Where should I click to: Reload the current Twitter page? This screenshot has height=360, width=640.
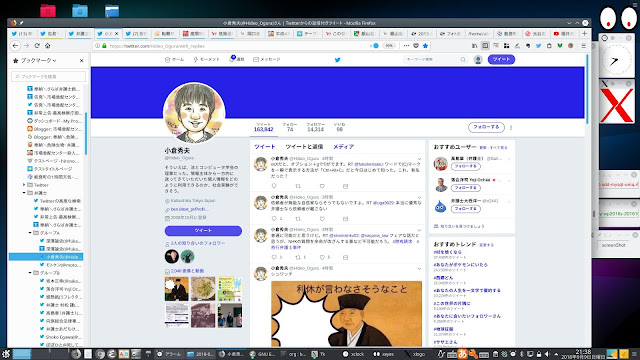pyautogui.click(x=37, y=46)
